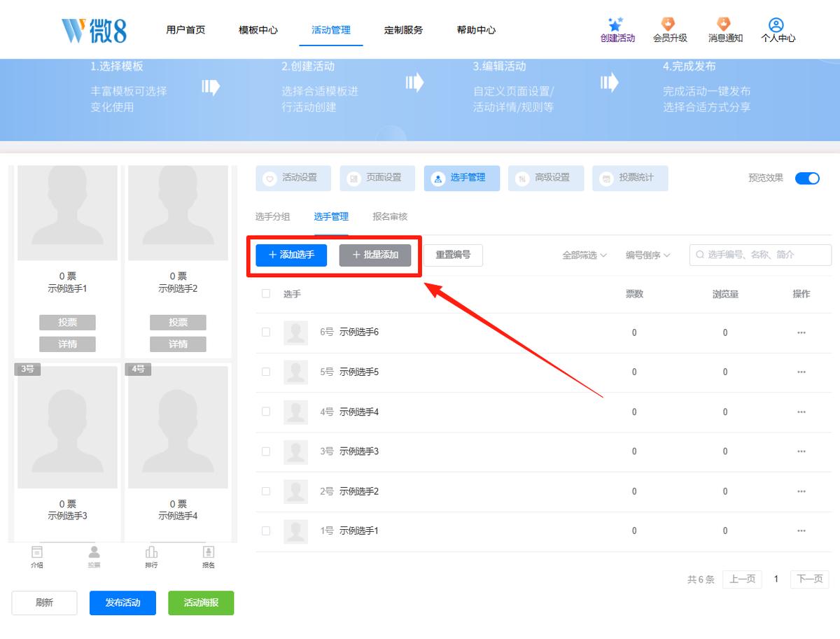This screenshot has width=840, height=639.
Task: Check the box for 示例选手5
Action: click(266, 372)
